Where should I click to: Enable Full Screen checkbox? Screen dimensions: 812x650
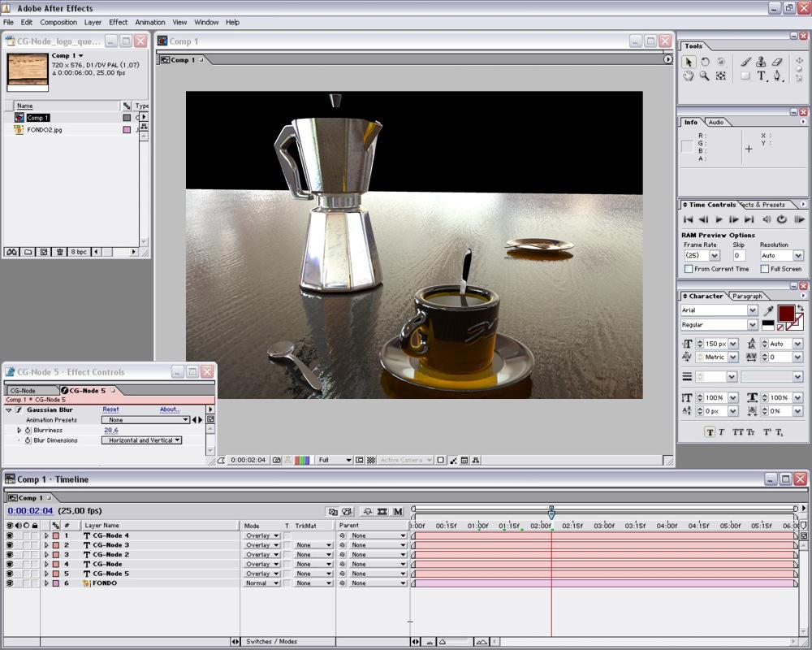point(764,269)
